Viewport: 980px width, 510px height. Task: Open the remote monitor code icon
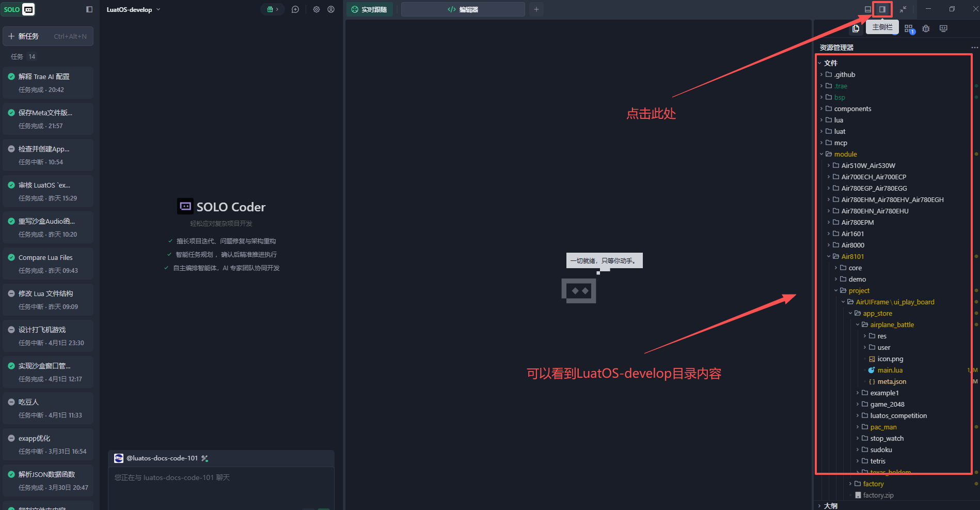(x=943, y=28)
